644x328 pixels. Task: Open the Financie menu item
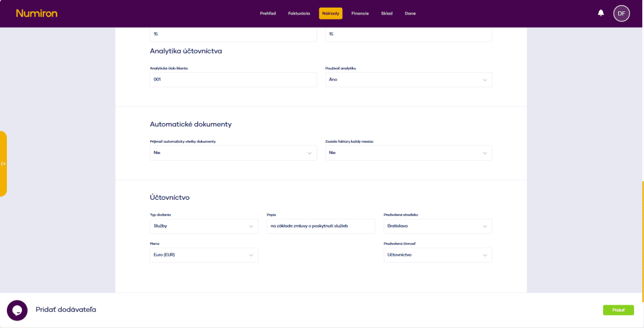(360, 13)
